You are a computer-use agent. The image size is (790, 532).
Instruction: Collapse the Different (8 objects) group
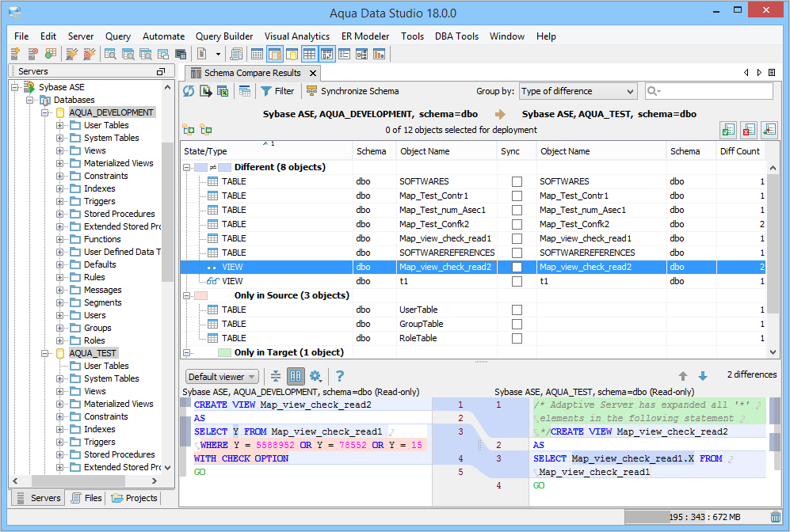tap(186, 167)
